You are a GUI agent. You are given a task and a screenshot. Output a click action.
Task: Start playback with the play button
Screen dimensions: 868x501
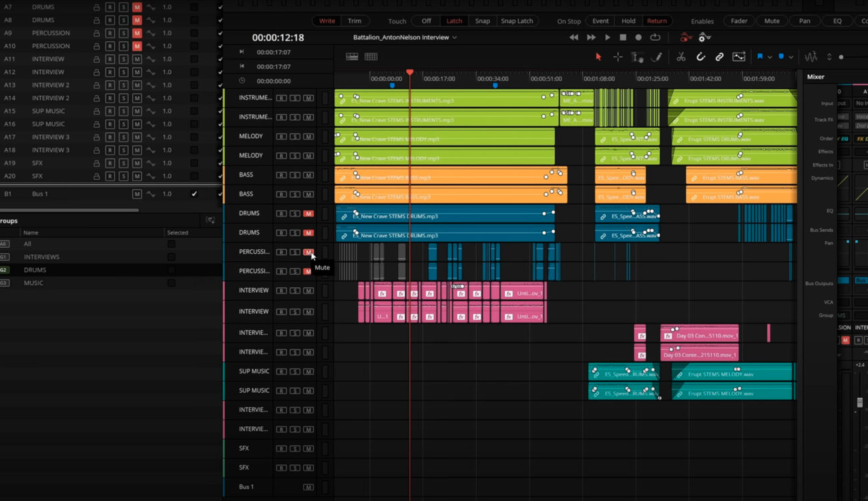[607, 37]
